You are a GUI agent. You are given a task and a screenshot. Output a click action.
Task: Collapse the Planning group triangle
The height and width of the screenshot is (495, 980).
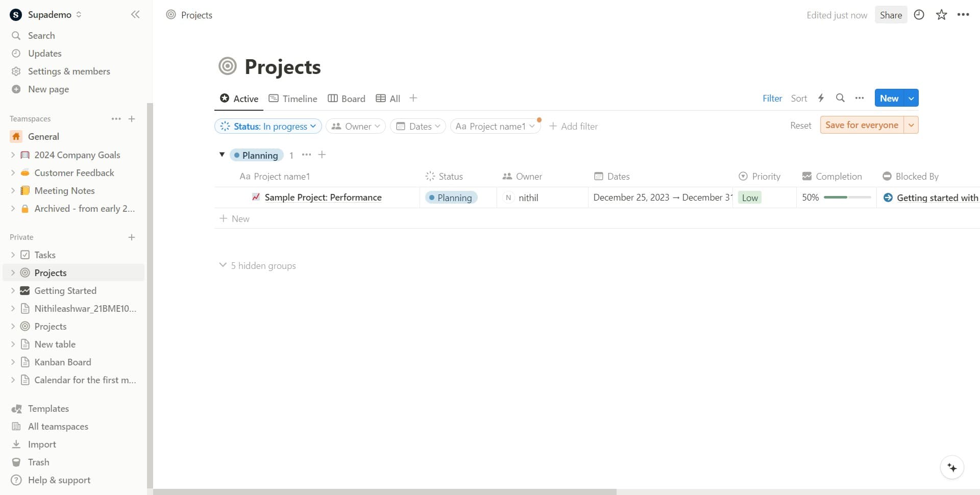[222, 155]
